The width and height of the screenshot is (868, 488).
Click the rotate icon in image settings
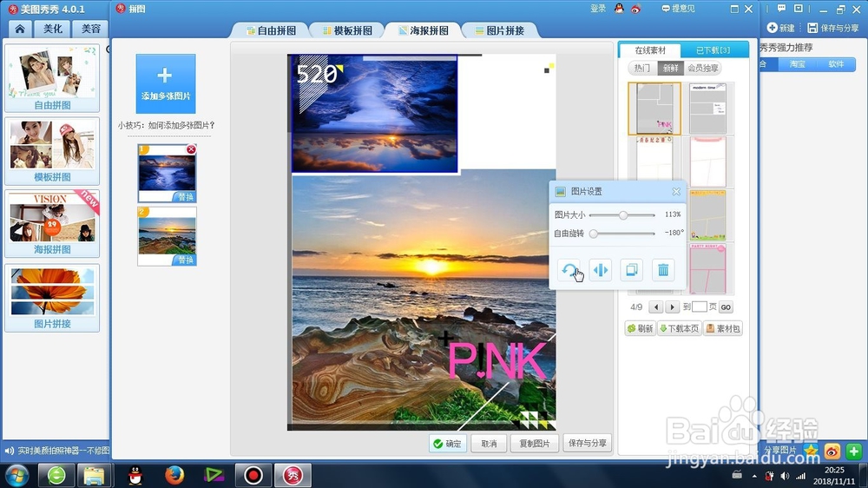pyautogui.click(x=569, y=270)
